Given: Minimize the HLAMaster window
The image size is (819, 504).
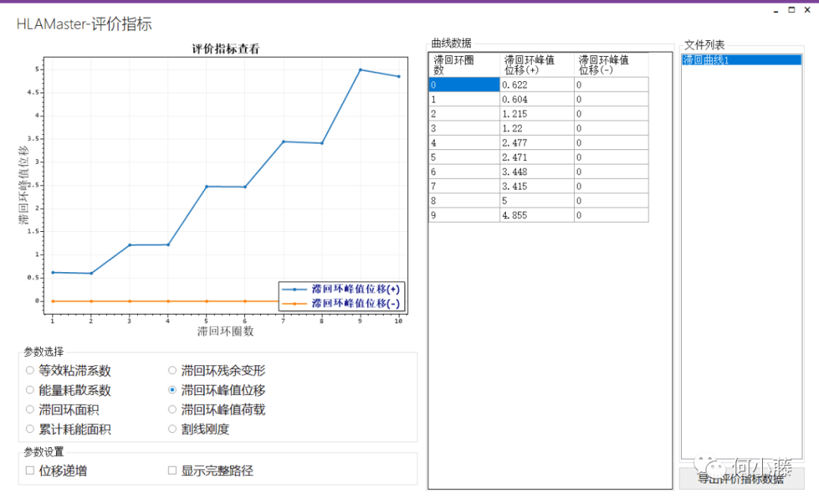Looking at the screenshot, I should (x=775, y=10).
